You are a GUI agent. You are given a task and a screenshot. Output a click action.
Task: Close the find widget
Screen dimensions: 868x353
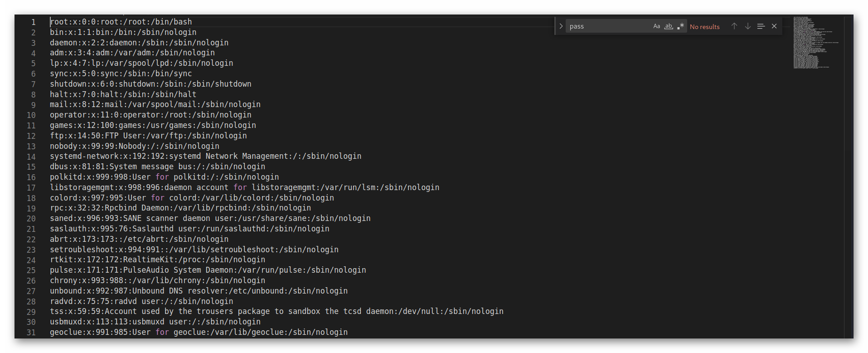point(774,26)
